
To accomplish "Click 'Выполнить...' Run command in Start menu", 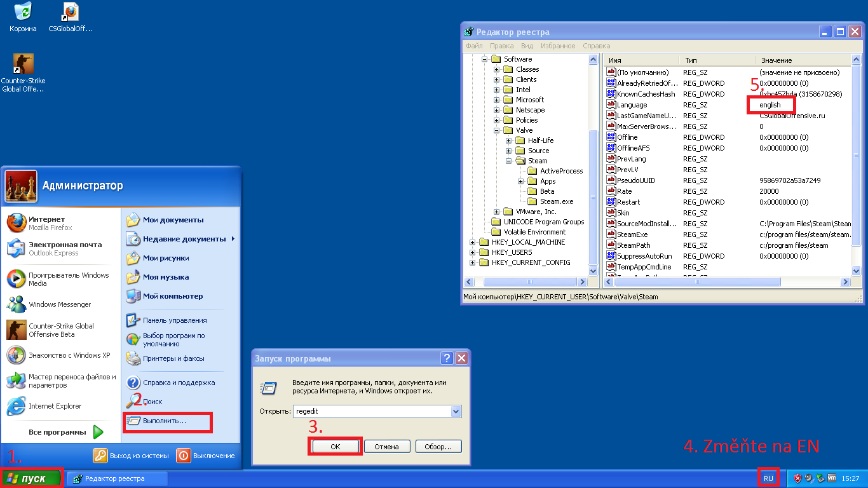I will point(180,421).
